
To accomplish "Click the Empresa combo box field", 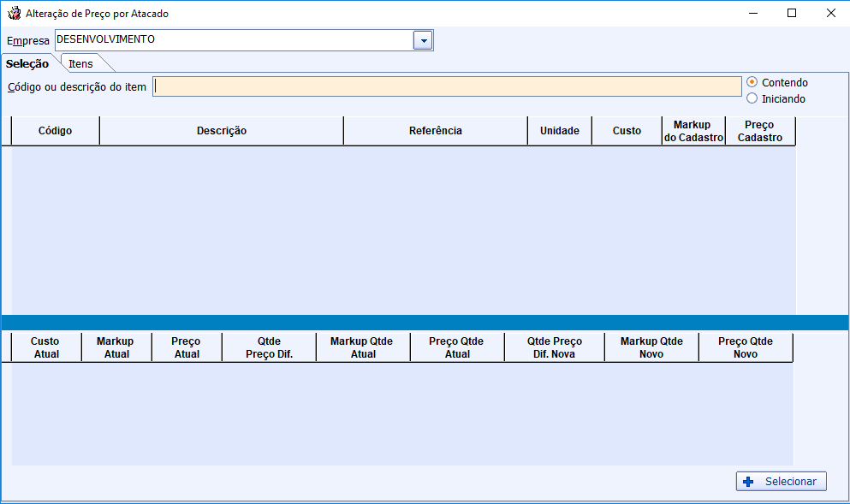I will pos(233,40).
